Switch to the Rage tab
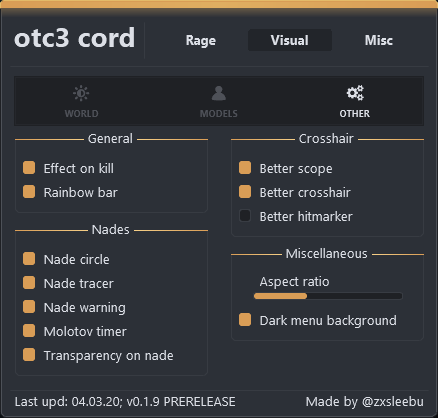 (201, 40)
